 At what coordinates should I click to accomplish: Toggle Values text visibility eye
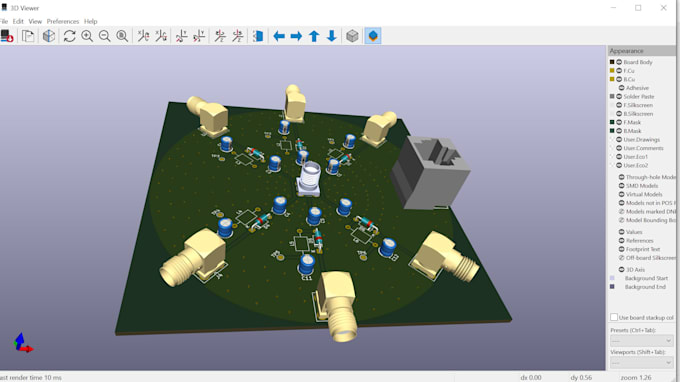coord(621,232)
